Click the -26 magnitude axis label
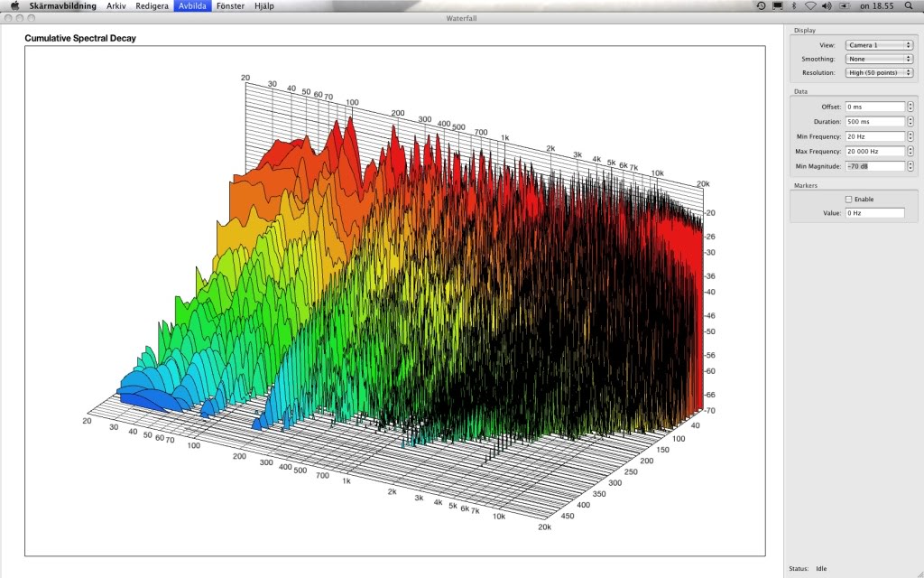This screenshot has width=924, height=578. point(709,237)
